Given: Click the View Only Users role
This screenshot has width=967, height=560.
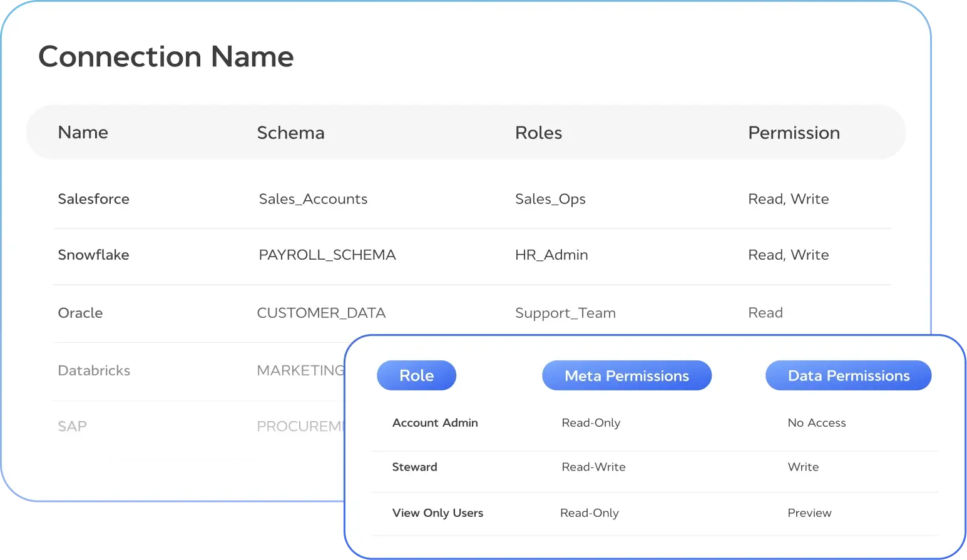Looking at the screenshot, I should coord(437,513).
